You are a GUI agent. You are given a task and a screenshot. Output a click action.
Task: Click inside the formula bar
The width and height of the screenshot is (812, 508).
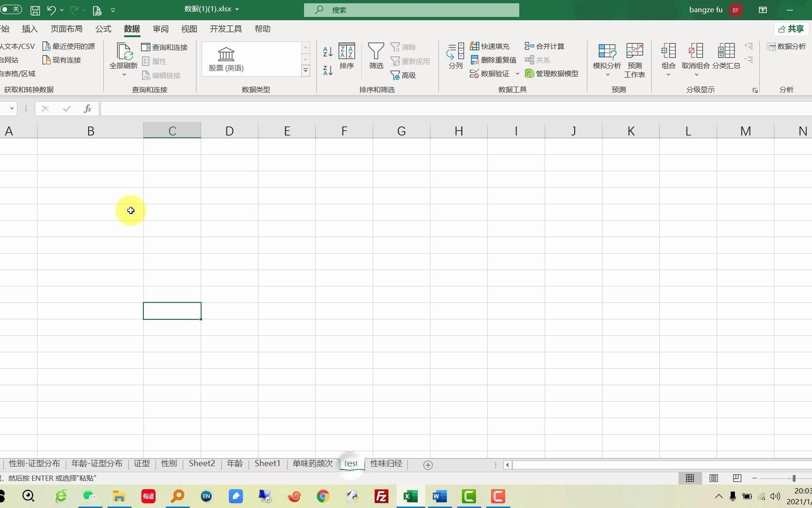(x=456, y=109)
